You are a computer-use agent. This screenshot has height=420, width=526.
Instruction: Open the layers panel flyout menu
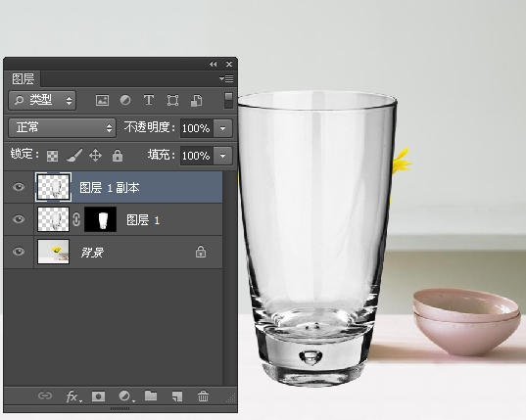point(226,78)
